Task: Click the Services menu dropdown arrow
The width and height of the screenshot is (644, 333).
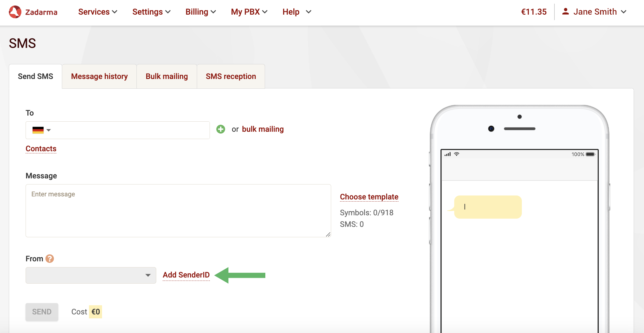Action: point(116,12)
